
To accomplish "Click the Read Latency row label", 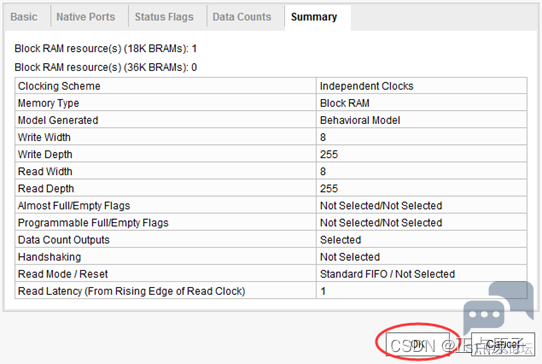I will [x=131, y=291].
